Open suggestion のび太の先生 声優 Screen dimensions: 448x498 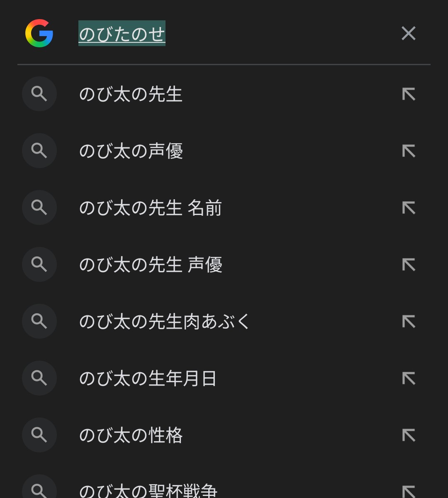pos(150,265)
